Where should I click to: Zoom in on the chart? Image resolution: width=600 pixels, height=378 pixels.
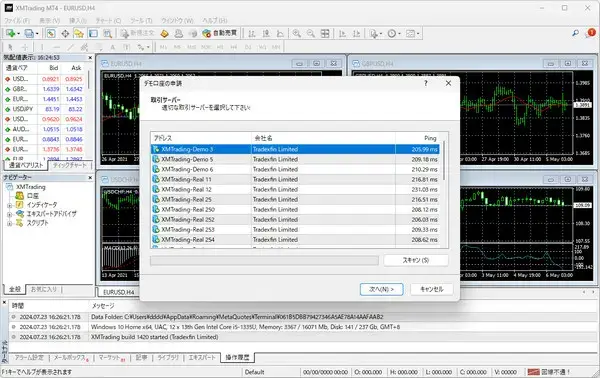point(297,34)
